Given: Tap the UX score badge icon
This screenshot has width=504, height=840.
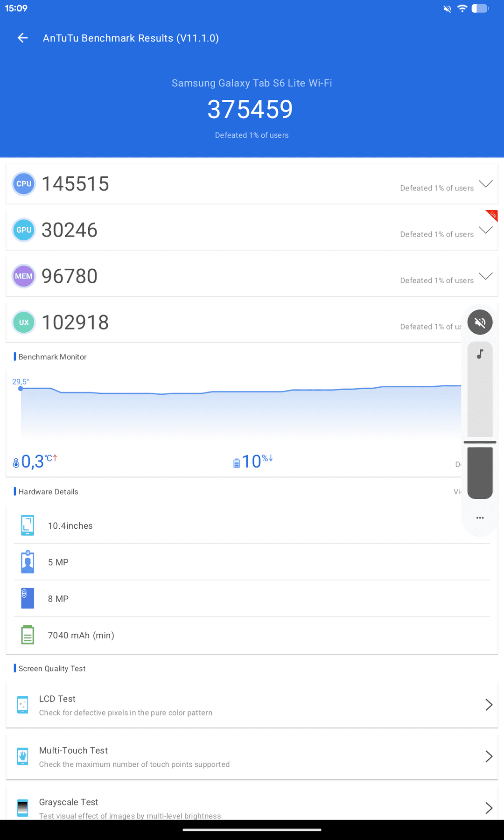Looking at the screenshot, I should click(x=24, y=322).
